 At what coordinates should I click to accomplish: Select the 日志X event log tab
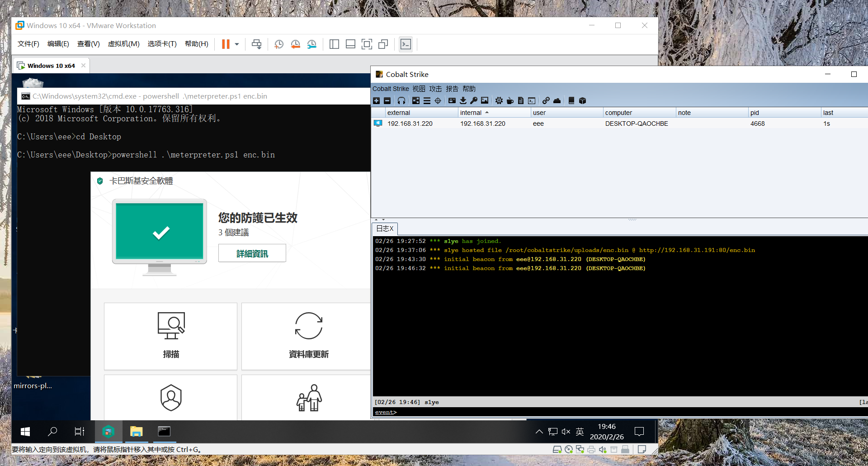pyautogui.click(x=385, y=228)
